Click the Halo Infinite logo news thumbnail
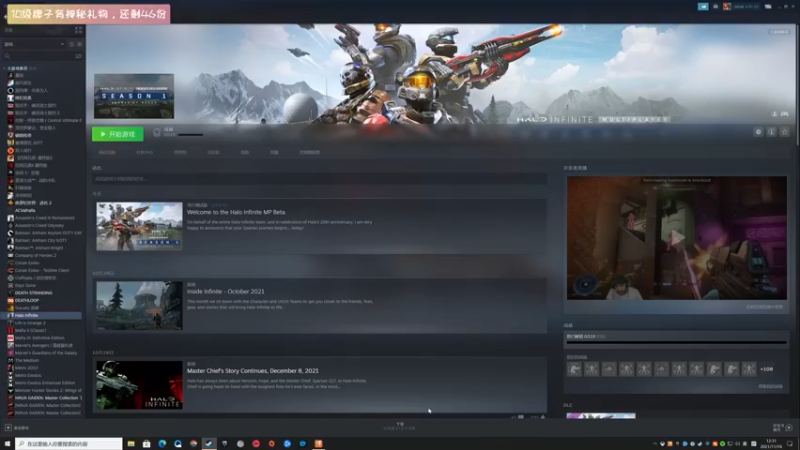Image resolution: width=800 pixels, height=450 pixels. pos(139,385)
